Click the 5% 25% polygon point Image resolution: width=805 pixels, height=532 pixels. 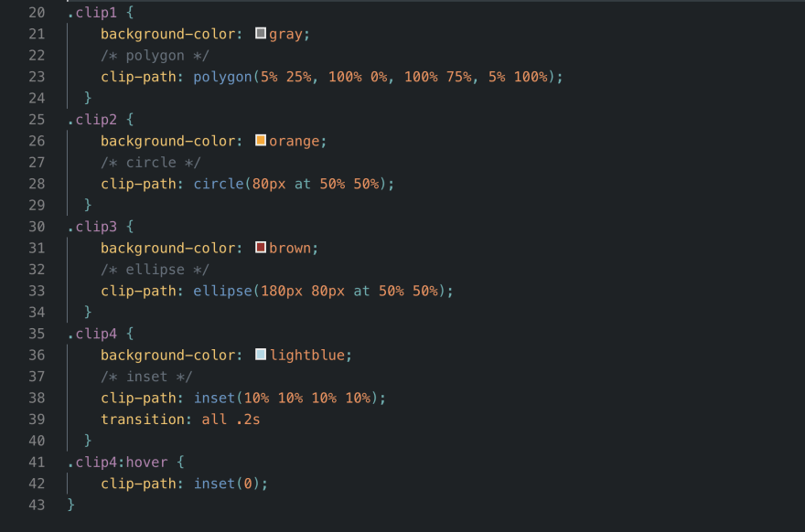(x=286, y=77)
